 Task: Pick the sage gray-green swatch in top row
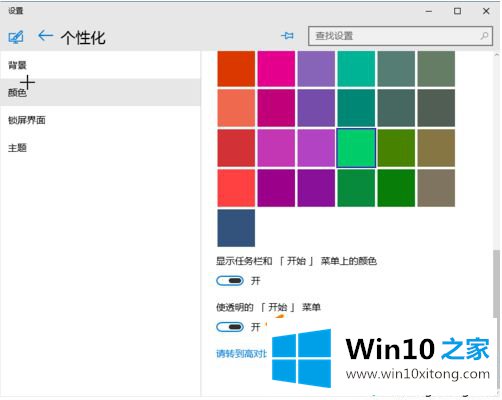pyautogui.click(x=436, y=69)
